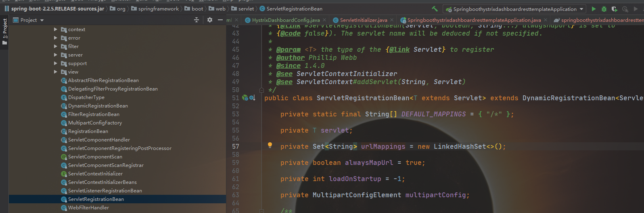Select ServletComponentScanRegistrar class
Viewport: 644px width, 213px height.
(x=106, y=165)
